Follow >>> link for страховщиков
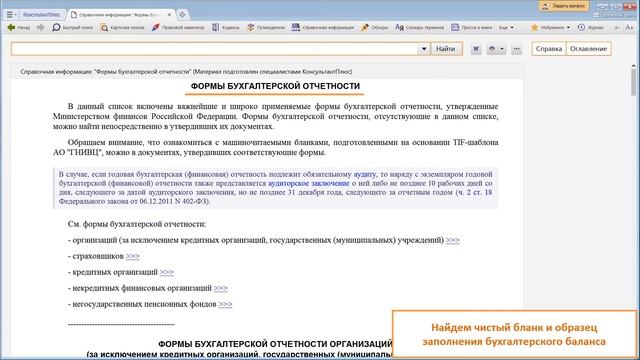 click(x=133, y=256)
